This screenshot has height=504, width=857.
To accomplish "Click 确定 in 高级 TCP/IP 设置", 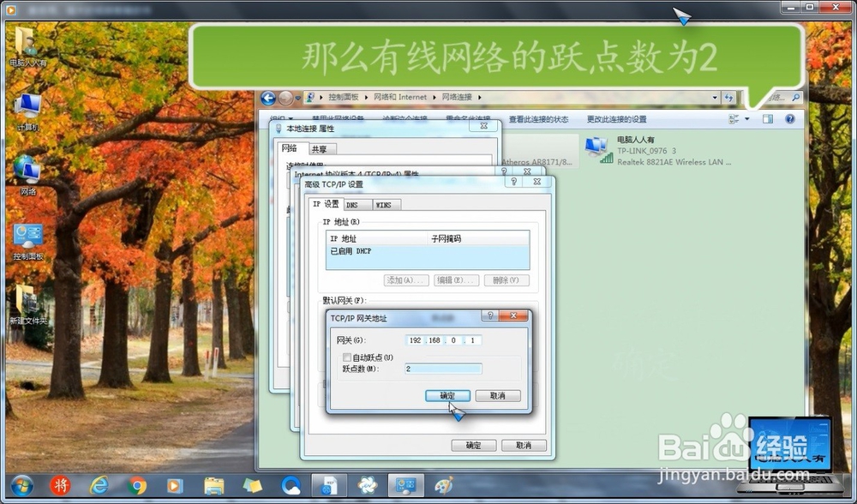I will 473,446.
